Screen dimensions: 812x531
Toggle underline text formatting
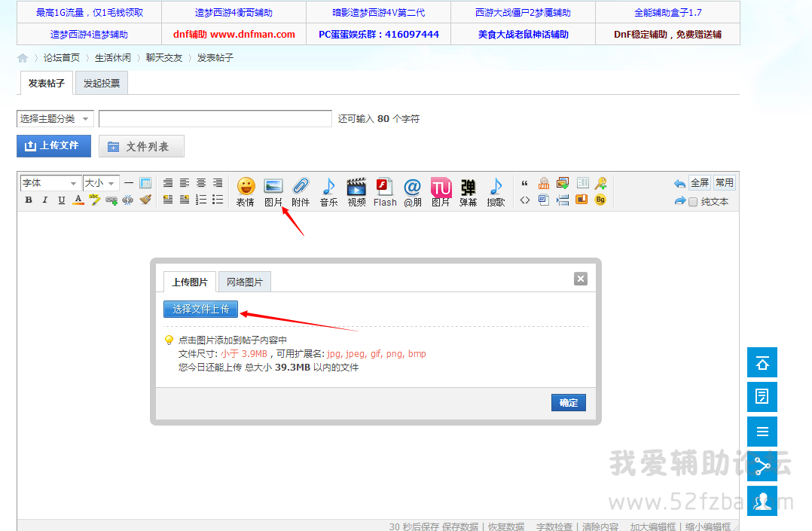pyautogui.click(x=62, y=200)
